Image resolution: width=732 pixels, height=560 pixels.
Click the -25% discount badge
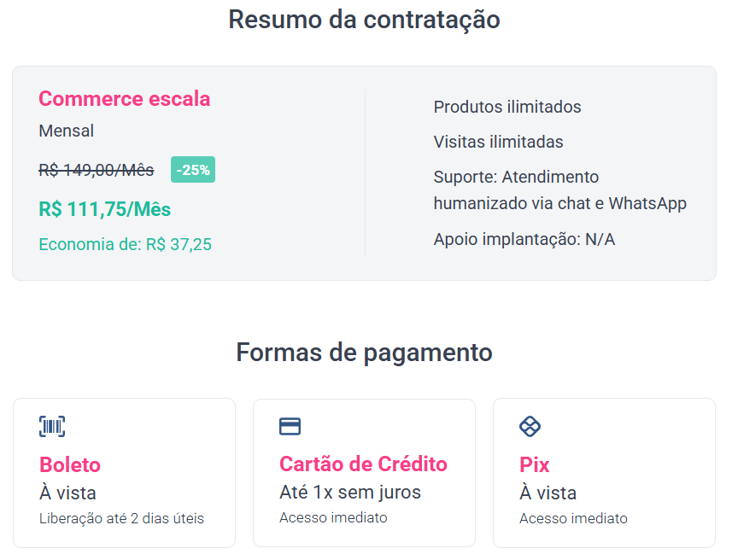coord(193,170)
